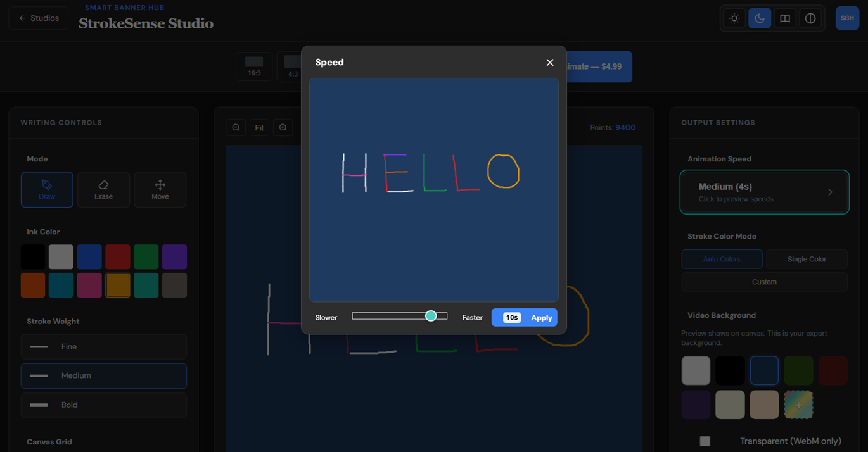The height and width of the screenshot is (452, 868).
Task: Select the Draw tool
Action: tap(47, 189)
